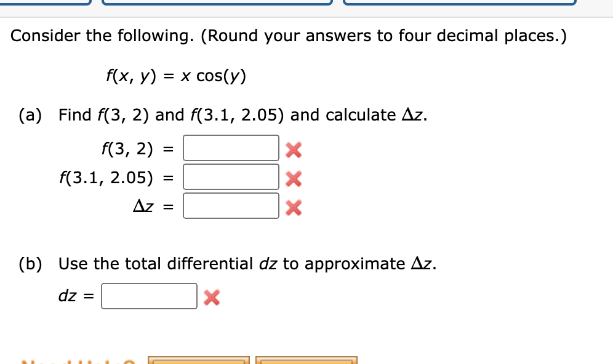This screenshot has height=364, width=613.
Task: Click the topmost incorrect mark on the page
Action: click(x=294, y=148)
